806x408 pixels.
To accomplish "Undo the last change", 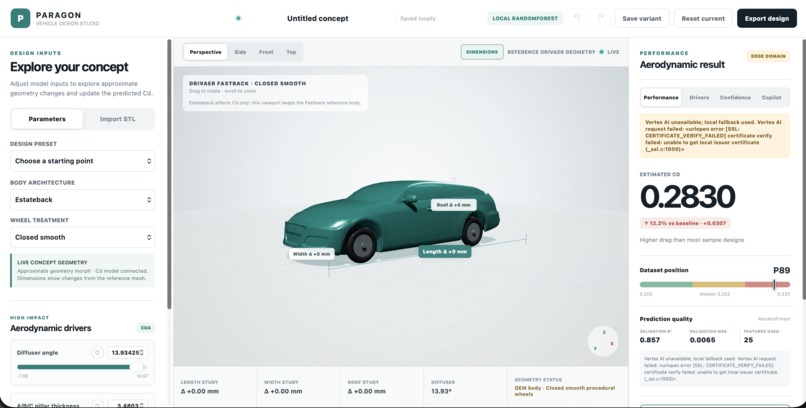I will [x=577, y=18].
